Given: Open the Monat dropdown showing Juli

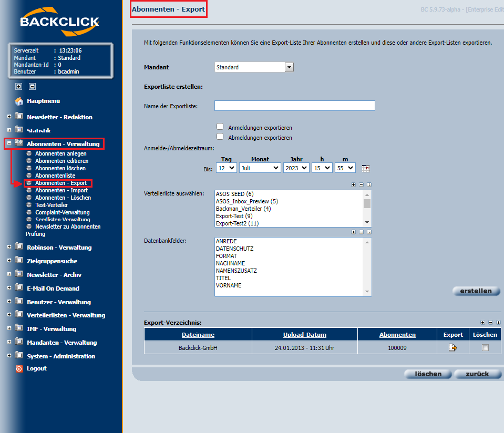Looking at the screenshot, I should tap(260, 168).
